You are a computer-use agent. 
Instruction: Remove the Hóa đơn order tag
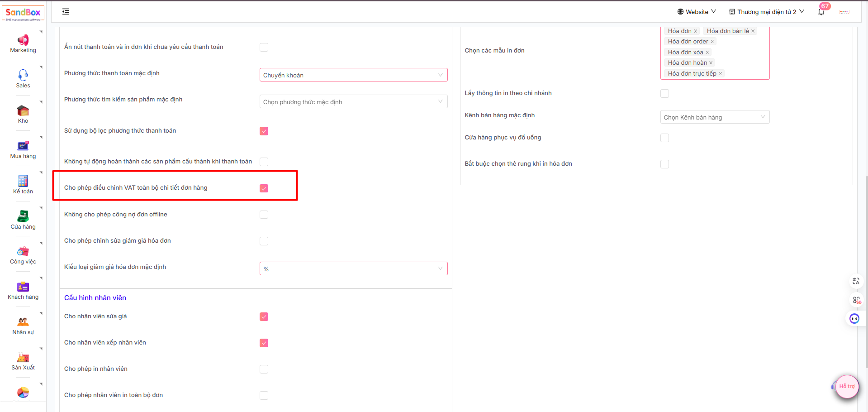712,42
